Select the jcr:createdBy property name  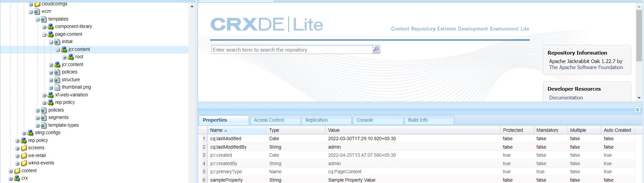224,163
